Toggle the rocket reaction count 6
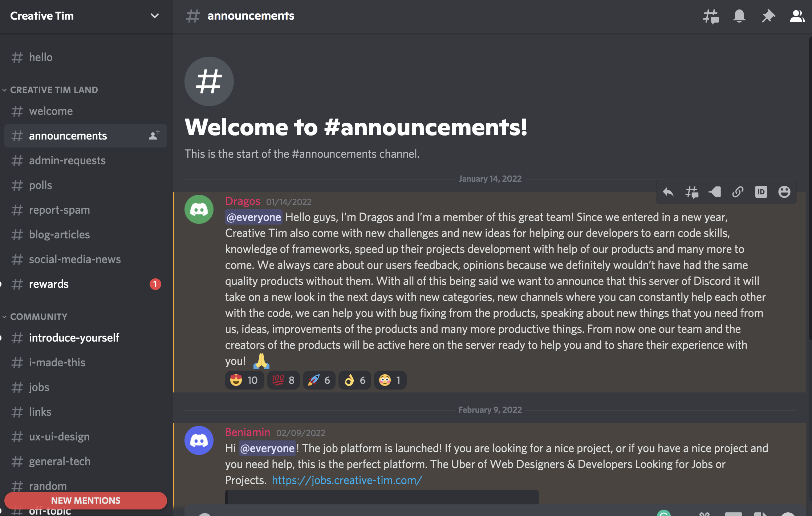 [x=319, y=380]
